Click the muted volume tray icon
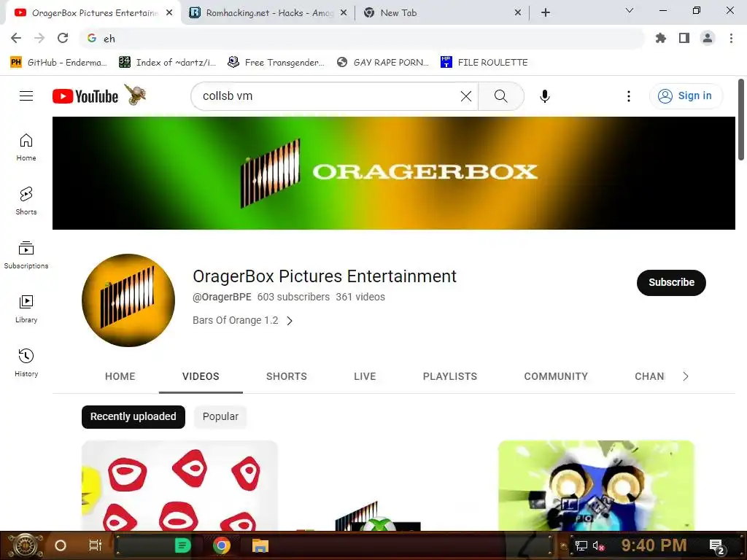 pyautogui.click(x=598, y=545)
